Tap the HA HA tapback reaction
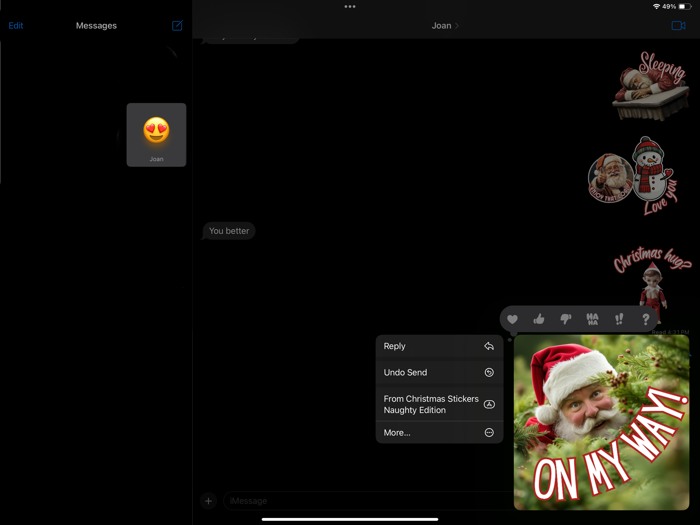This screenshot has height=525, width=700. [x=592, y=319]
